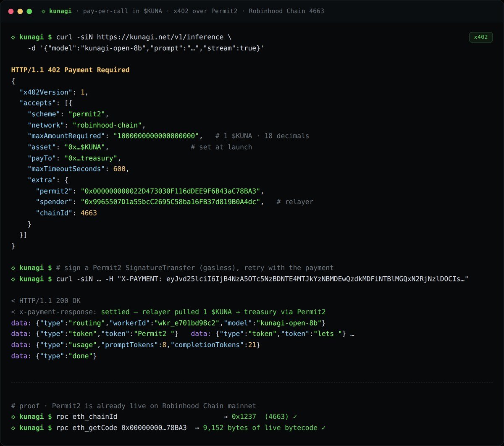Click "x402 over Permit2" in title bar

tap(206, 11)
